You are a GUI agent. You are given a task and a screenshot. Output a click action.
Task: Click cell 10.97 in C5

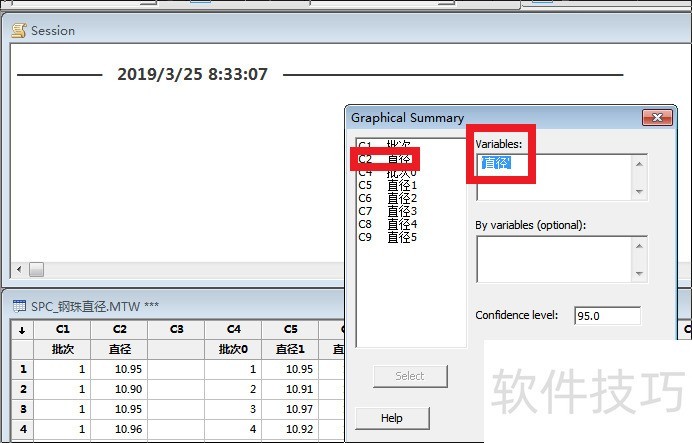tap(290, 409)
